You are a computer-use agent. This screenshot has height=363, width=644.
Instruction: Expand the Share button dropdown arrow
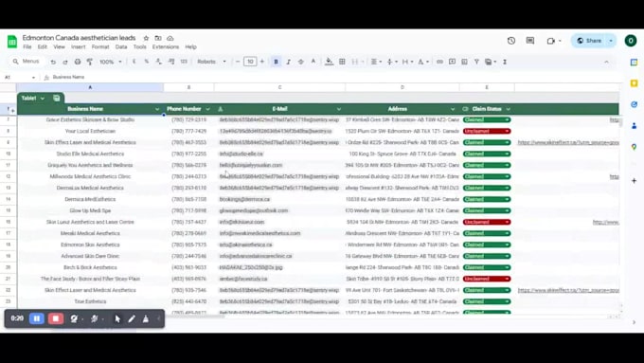click(x=611, y=41)
